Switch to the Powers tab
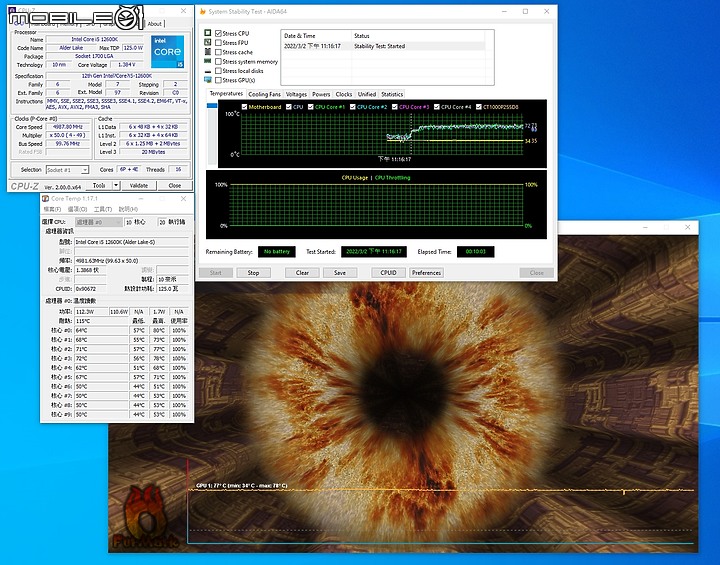The image size is (720, 565). pos(321,94)
